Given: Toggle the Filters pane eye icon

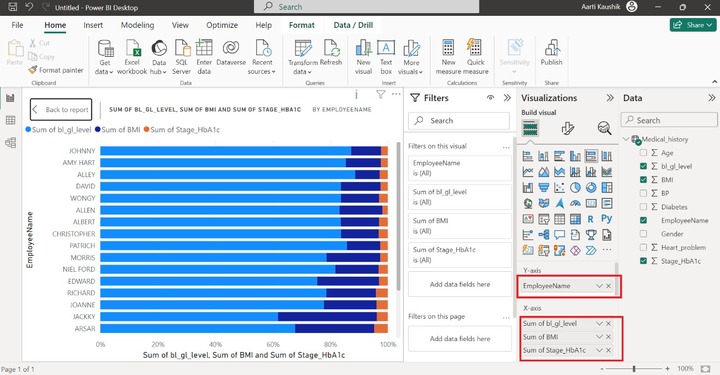Looking at the screenshot, I should click(490, 98).
